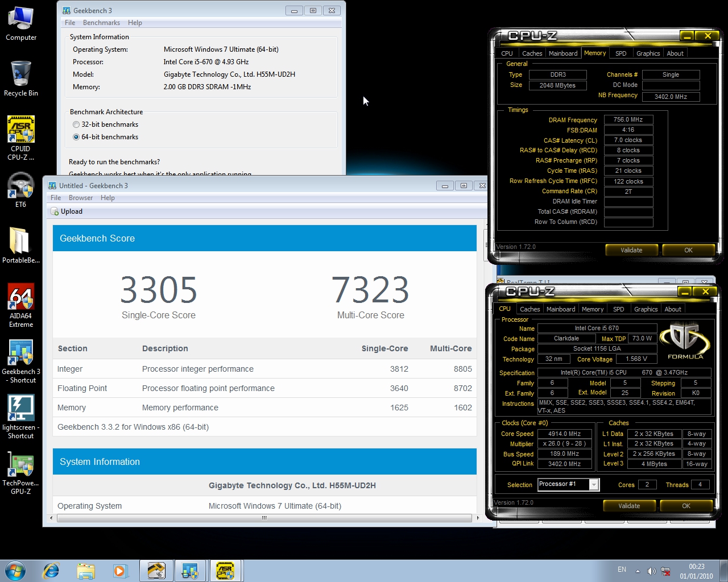Open the PortableBe... folder on the desktop
728x582 pixels.
point(21,246)
